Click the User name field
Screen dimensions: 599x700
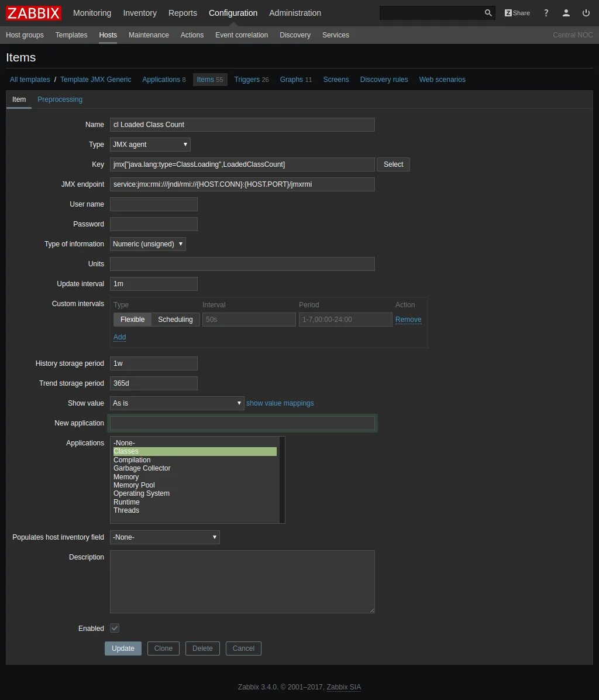point(154,204)
